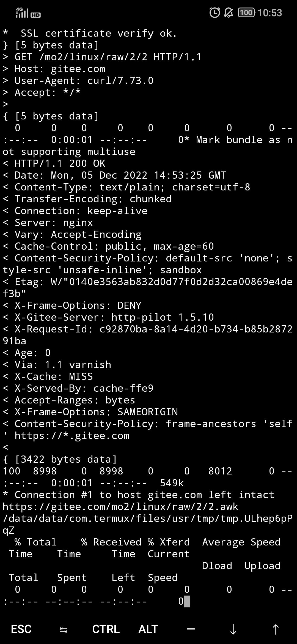Tap the HTTP/1.1 200 OK line
Screen dimensions: 297x644
54,163
